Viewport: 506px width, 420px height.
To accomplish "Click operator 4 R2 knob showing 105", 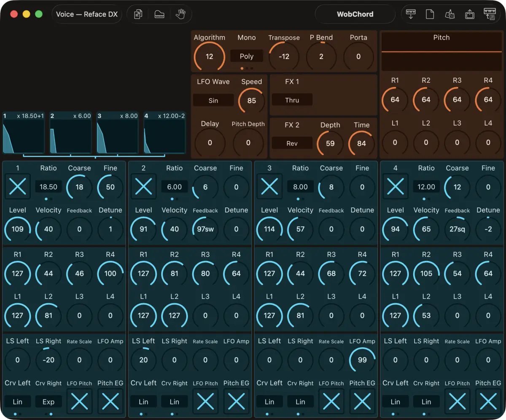I will point(426,273).
